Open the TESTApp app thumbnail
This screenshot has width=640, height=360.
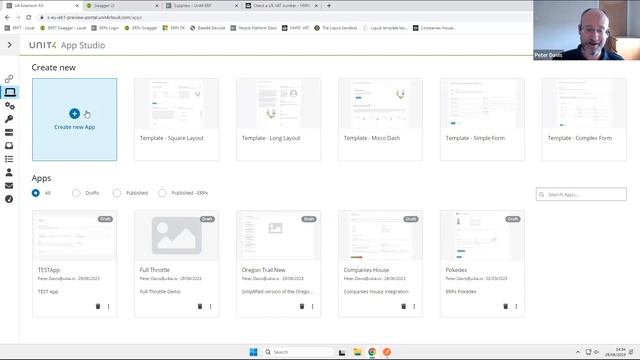(x=75, y=236)
